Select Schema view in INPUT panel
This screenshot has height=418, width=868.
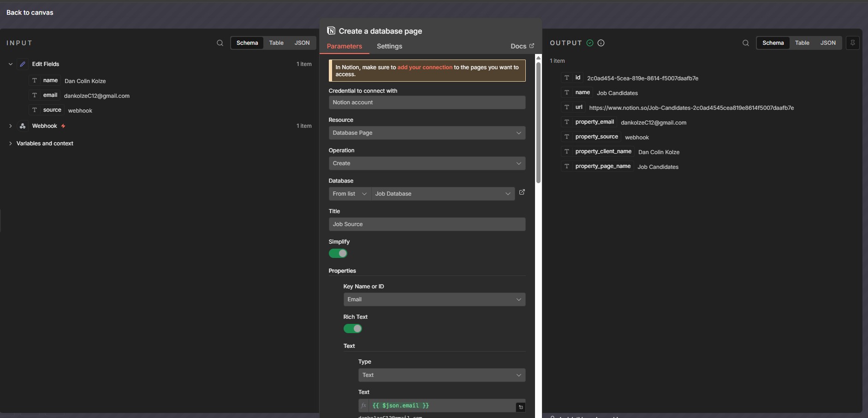coord(247,43)
